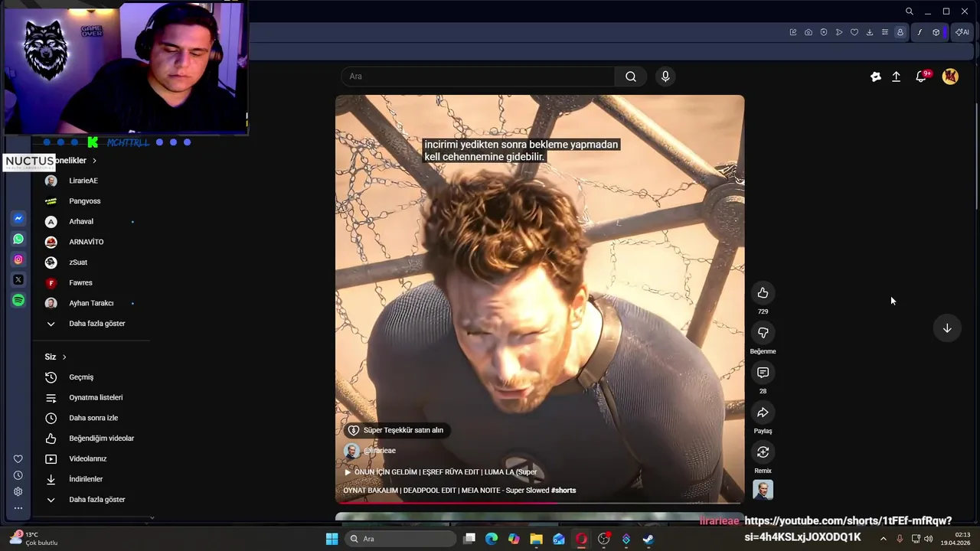
Task: Open Opera AI button
Action: (x=962, y=32)
